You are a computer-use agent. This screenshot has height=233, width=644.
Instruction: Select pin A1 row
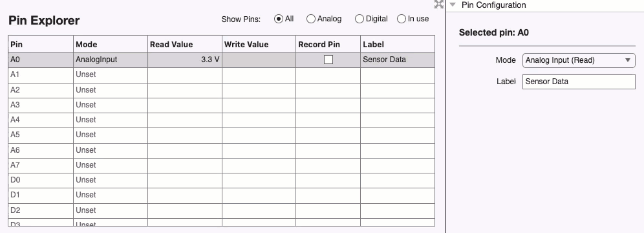click(221, 75)
